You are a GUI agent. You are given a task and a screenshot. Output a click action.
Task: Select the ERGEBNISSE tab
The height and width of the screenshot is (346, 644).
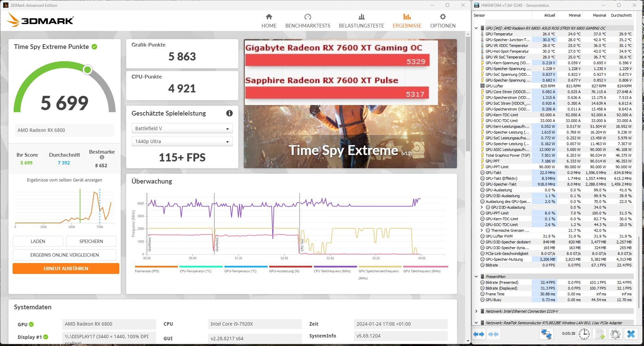click(x=407, y=21)
